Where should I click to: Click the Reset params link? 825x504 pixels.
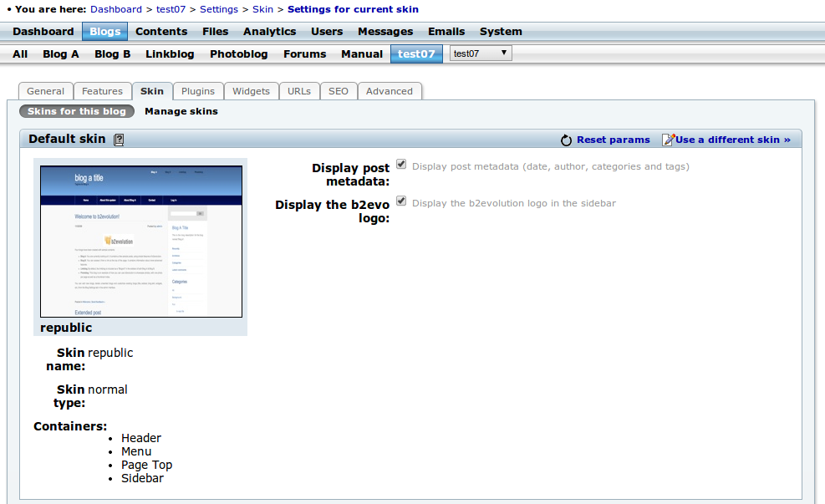tap(613, 140)
